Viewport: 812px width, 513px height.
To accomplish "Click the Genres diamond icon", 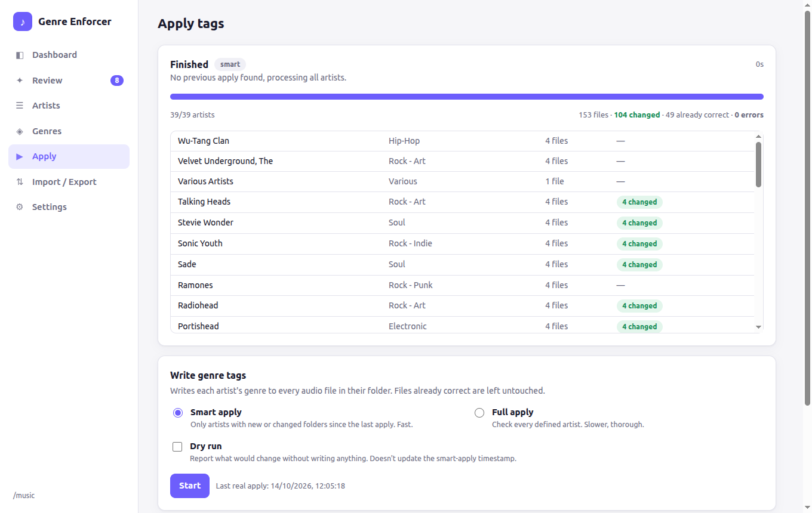I will (x=20, y=131).
